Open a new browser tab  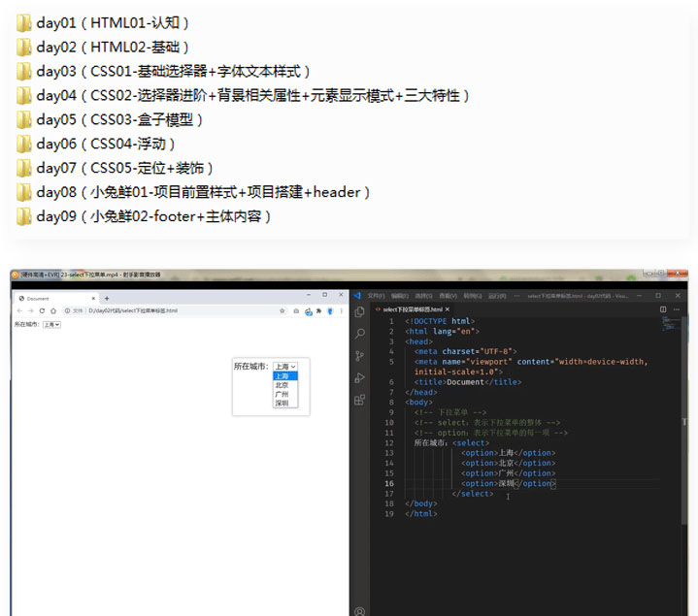point(107,298)
